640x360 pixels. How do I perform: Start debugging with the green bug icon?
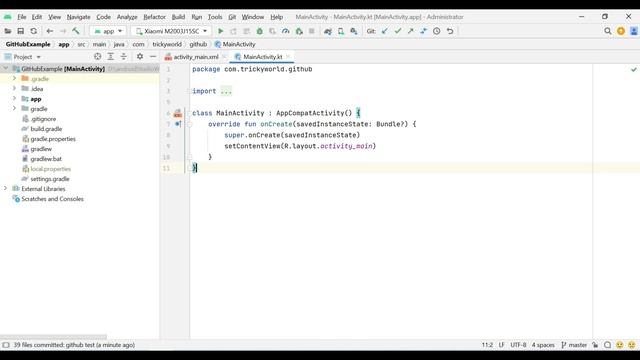point(260,31)
